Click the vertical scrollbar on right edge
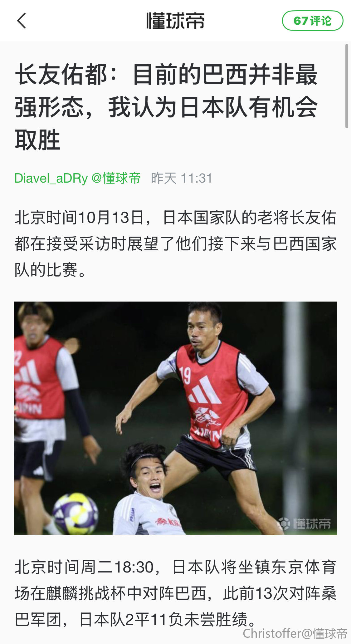Screen dimensions: 351x644 [x=347, y=86]
